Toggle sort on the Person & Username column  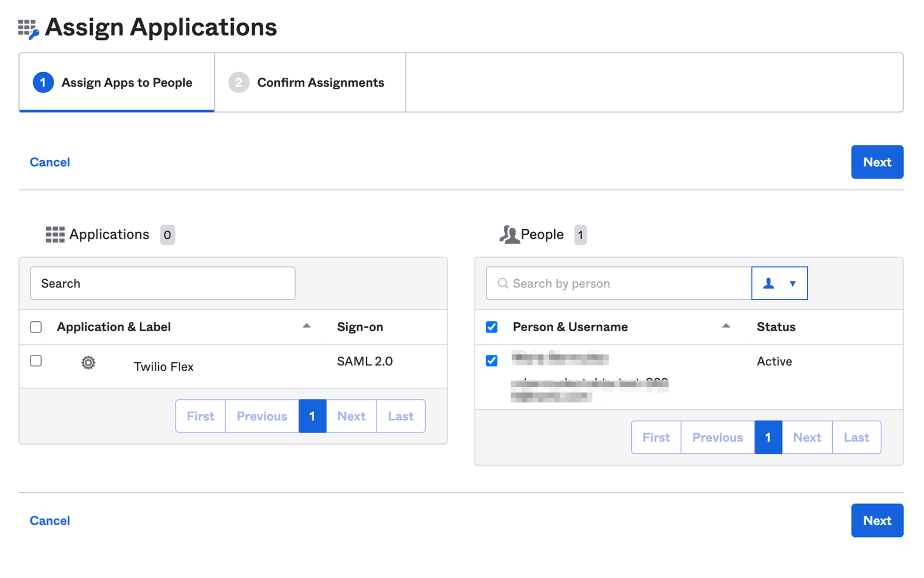tap(726, 325)
